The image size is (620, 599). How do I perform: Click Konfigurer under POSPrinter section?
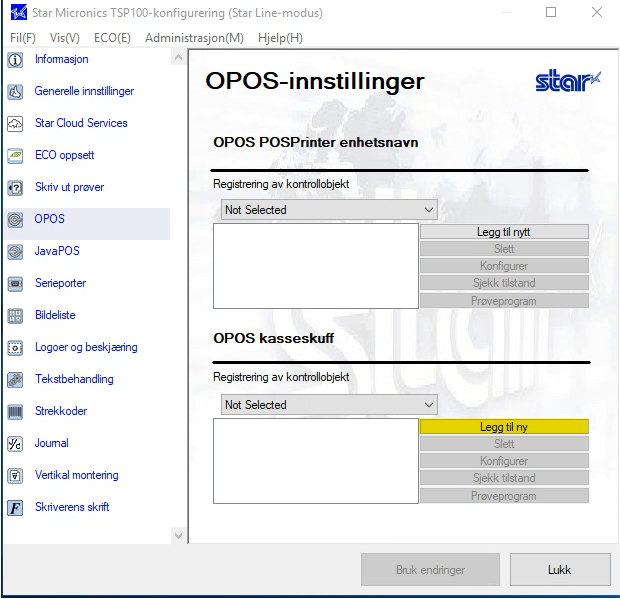(x=504, y=266)
